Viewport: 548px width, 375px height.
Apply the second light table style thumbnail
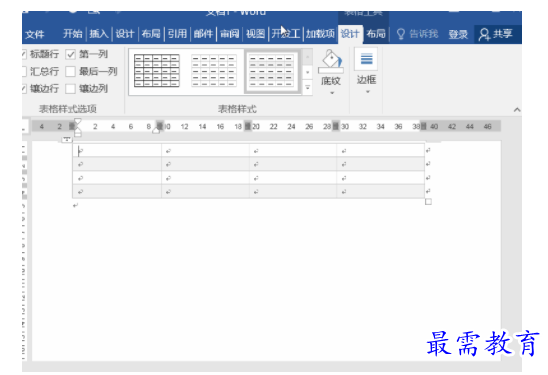214,71
